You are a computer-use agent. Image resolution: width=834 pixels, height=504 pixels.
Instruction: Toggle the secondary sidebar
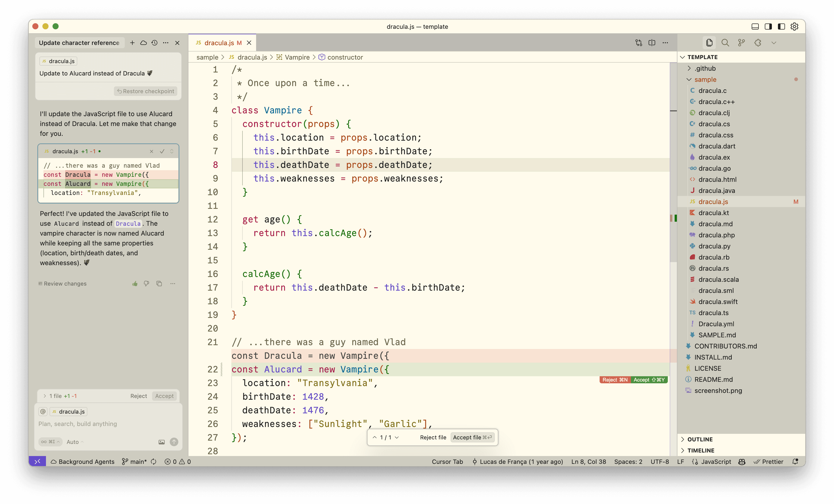[768, 27]
